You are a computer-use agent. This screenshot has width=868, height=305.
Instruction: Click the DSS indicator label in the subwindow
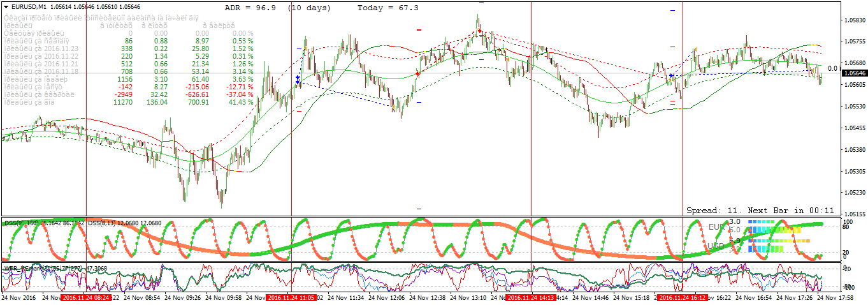point(43,223)
